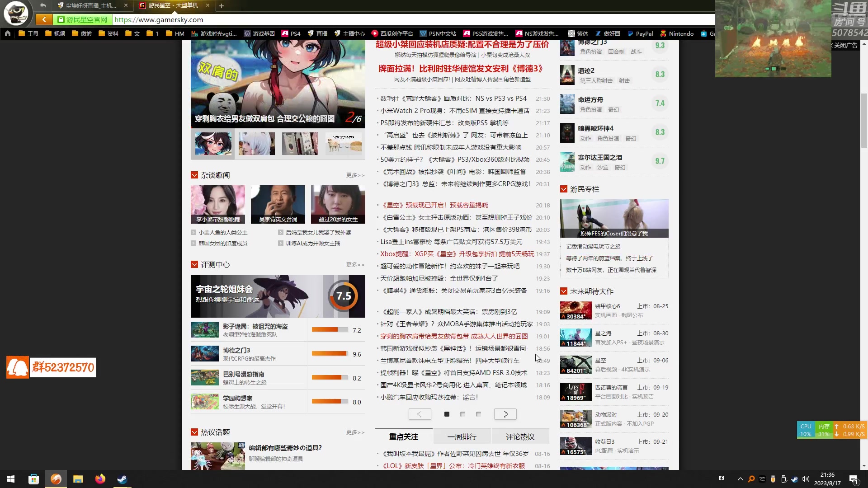Viewport: 868px width, 488px height.
Task: Click the 博德之门3 9.6 rating bar
Action: point(330,354)
